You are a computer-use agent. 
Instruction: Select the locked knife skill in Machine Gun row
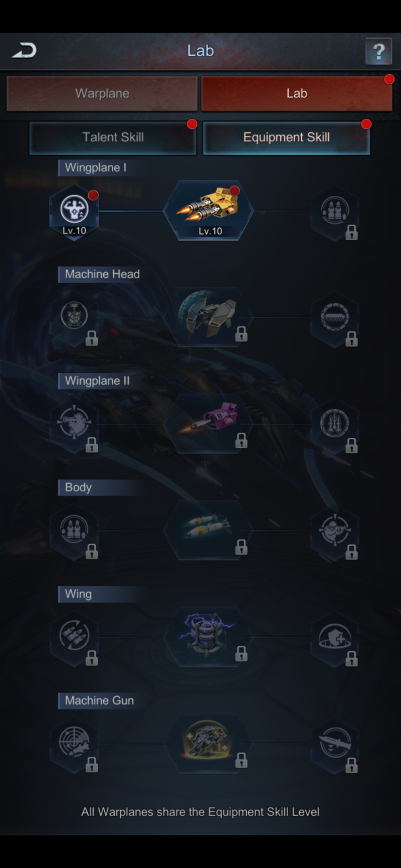[x=335, y=744]
